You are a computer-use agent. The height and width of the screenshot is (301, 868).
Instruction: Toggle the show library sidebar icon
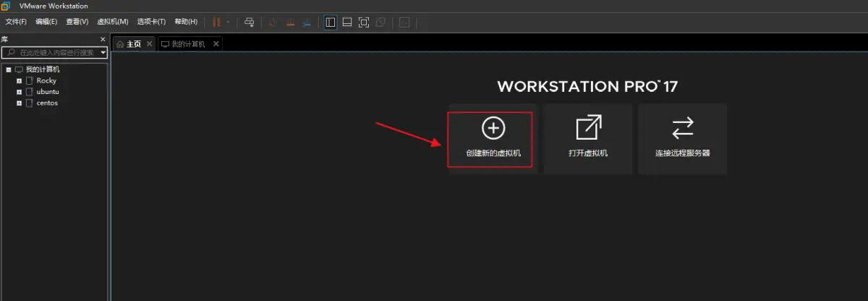click(x=331, y=22)
